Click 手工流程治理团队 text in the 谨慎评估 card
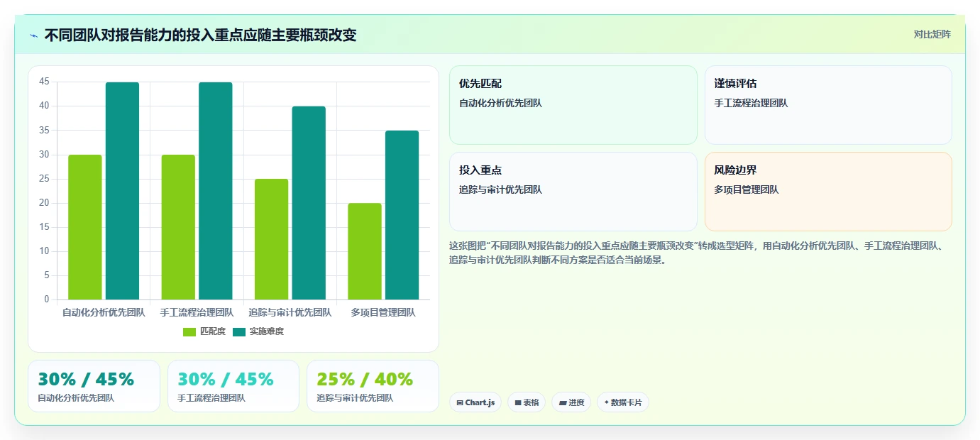Viewport: 980px width, 440px height. point(751,103)
